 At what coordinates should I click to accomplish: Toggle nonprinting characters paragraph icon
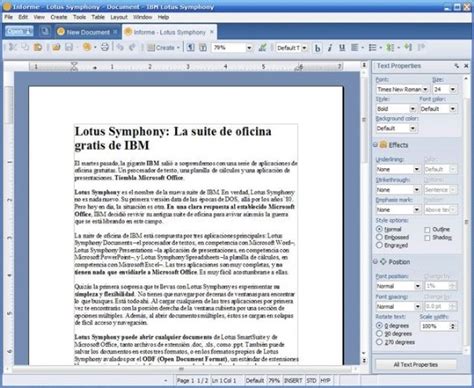coord(190,48)
